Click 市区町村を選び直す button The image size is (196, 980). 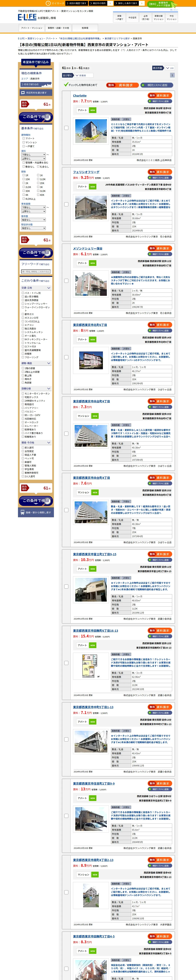(x=36, y=92)
